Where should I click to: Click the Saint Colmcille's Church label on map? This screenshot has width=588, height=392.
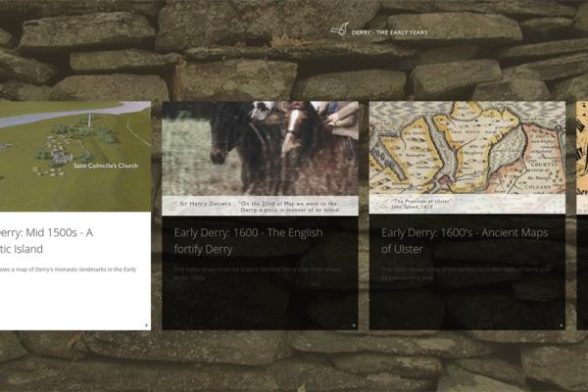(x=106, y=166)
